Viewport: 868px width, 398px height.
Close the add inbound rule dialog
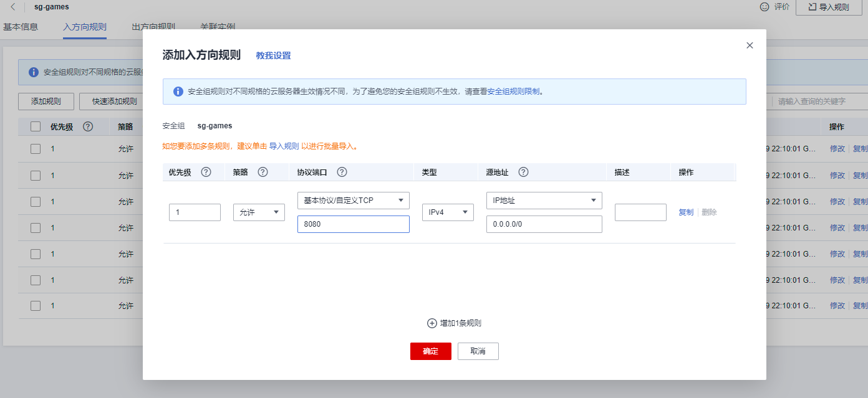[x=750, y=45]
